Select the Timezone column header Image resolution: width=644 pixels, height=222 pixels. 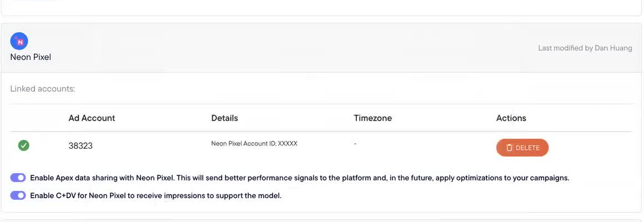click(x=373, y=118)
